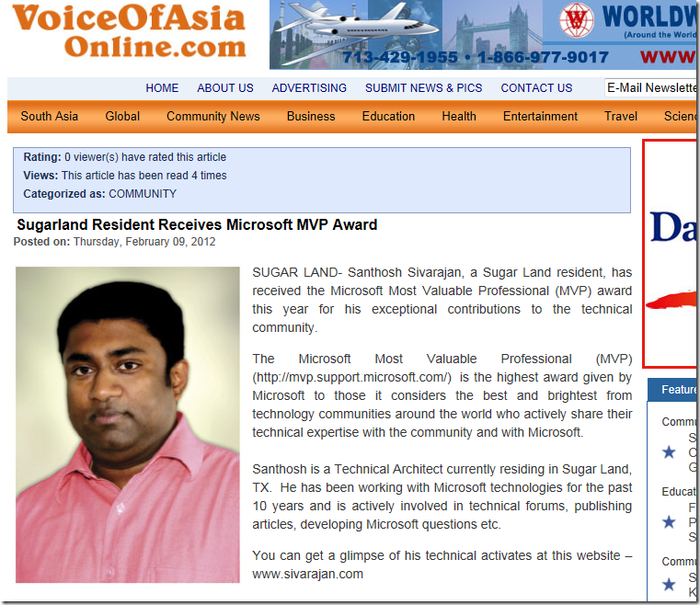
Task: Click the Rating line in the info box
Action: point(124,157)
